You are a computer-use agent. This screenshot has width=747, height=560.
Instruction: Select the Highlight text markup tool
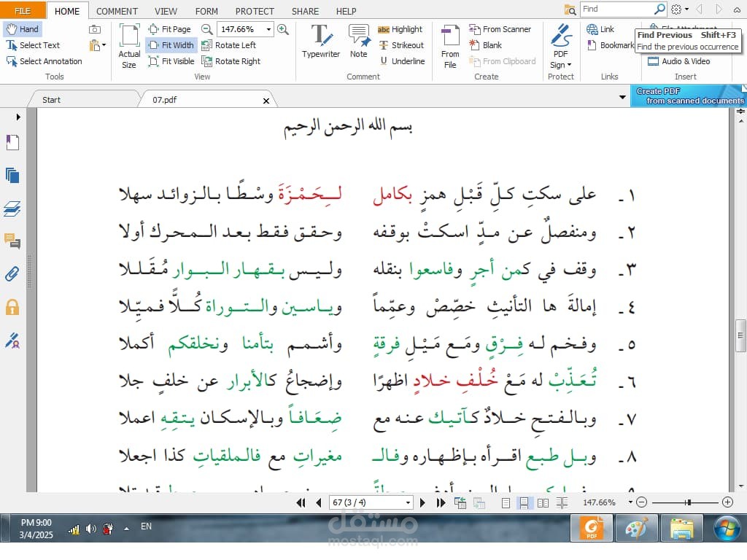click(401, 29)
